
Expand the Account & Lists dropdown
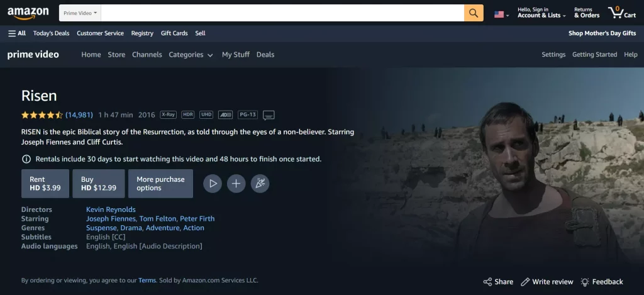click(541, 13)
